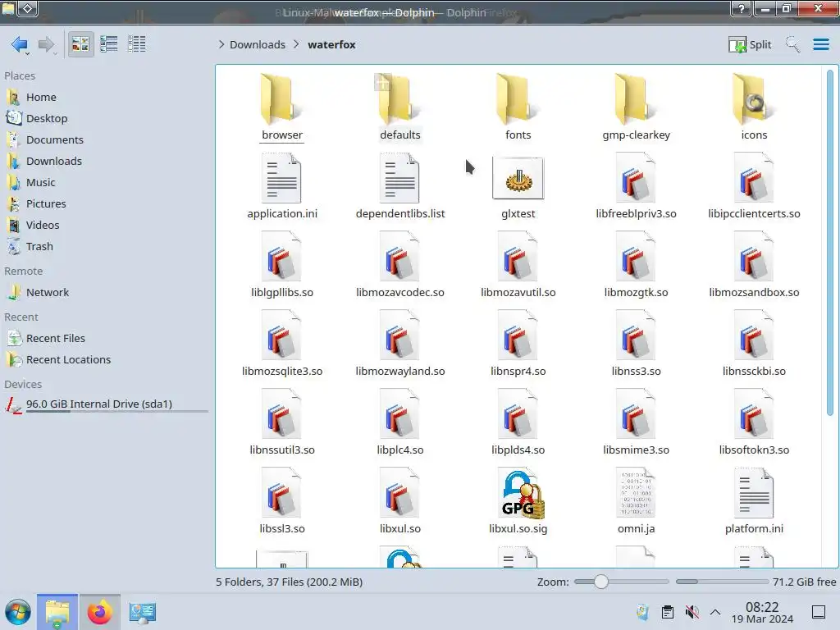Select libmozsandbox.so file
The width and height of the screenshot is (840, 630).
point(754,265)
